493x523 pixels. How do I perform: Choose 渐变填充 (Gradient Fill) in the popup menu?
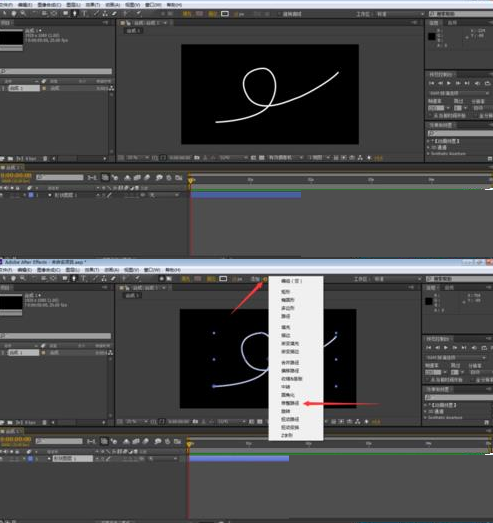pos(290,344)
